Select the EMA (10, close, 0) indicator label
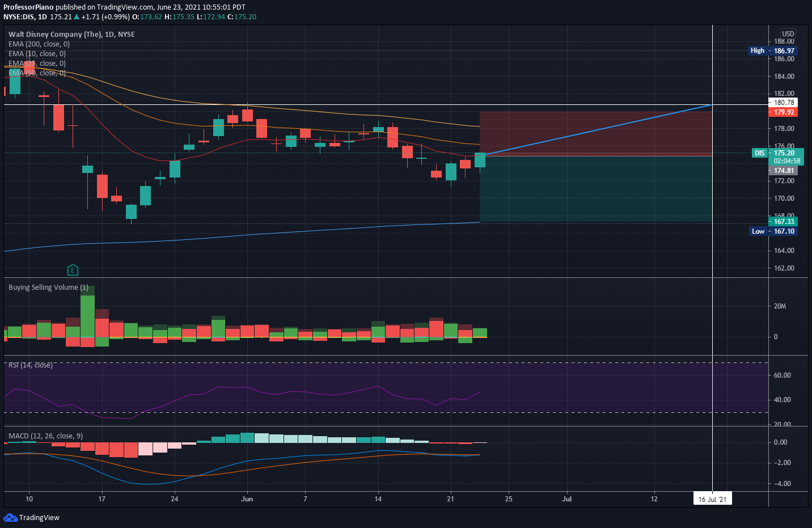 tap(37, 53)
